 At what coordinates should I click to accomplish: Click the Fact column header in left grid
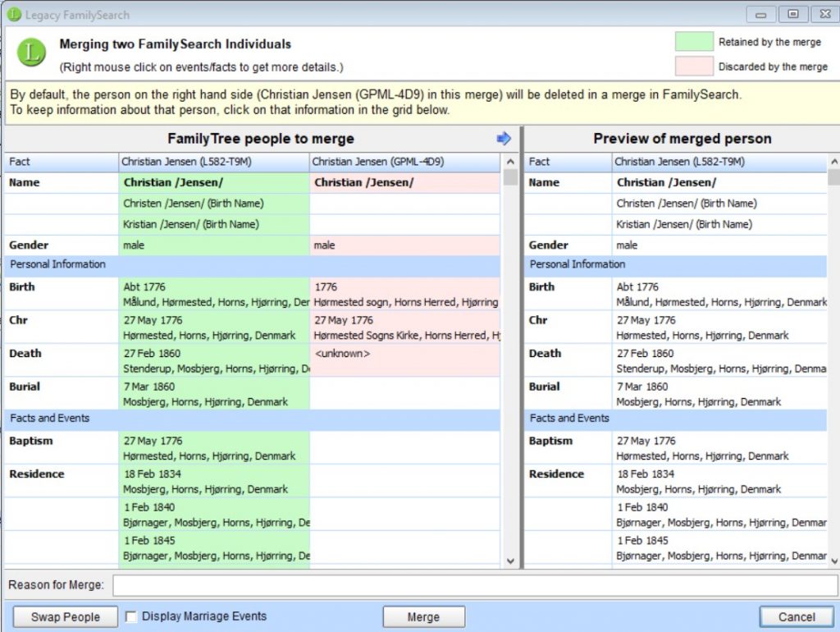61,162
